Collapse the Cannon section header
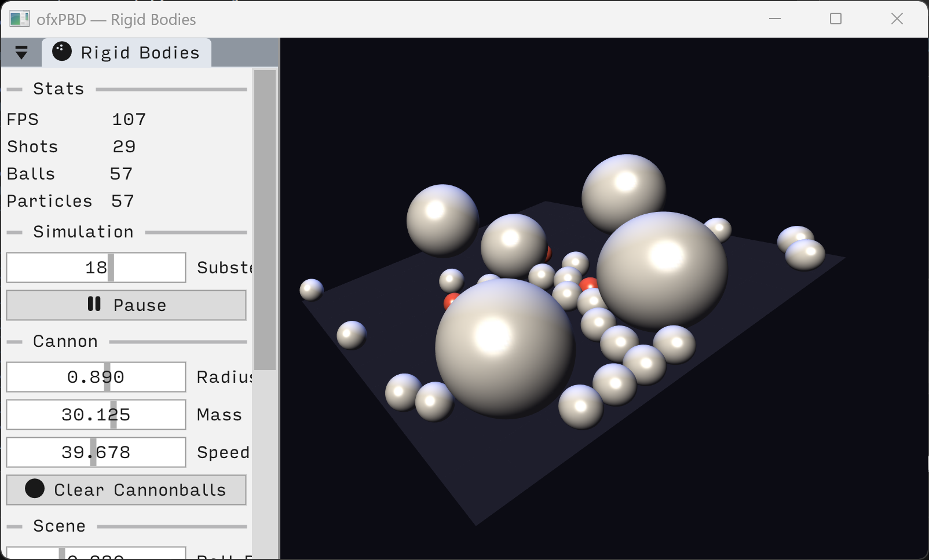The width and height of the screenshot is (929, 560). (126, 341)
